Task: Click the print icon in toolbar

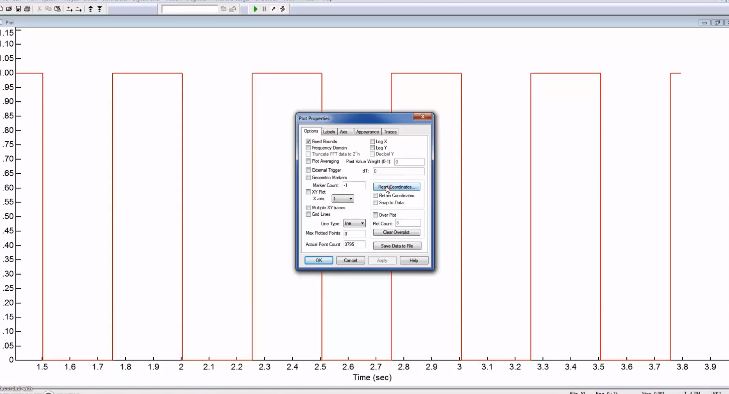Action: [27, 9]
